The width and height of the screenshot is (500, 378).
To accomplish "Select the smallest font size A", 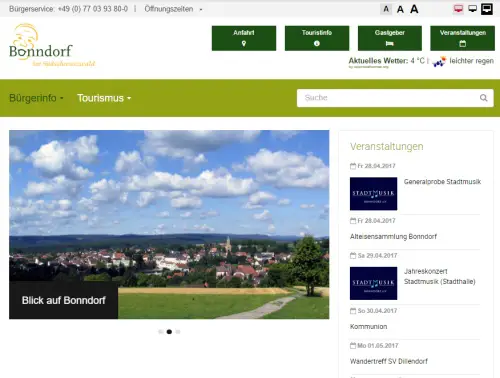I will tap(386, 9).
